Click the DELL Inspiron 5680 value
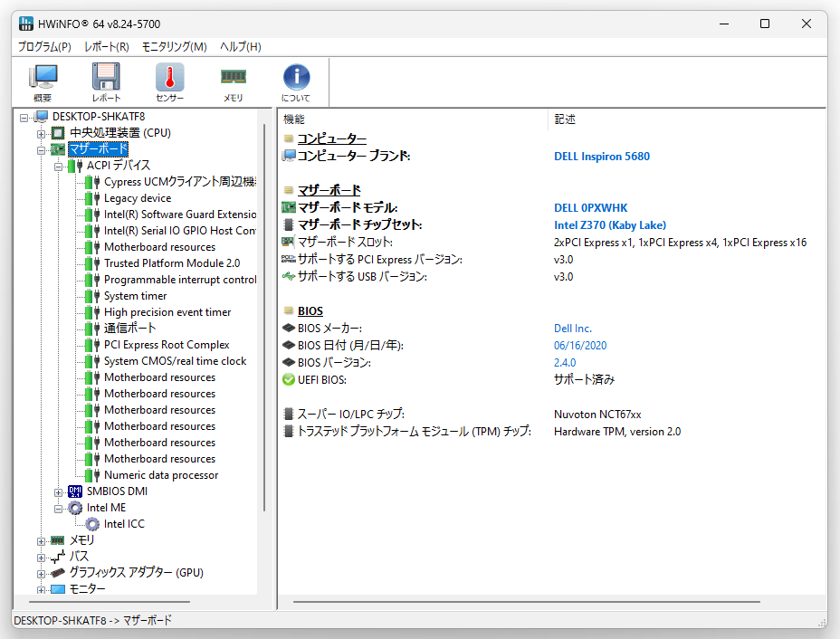 tap(602, 157)
